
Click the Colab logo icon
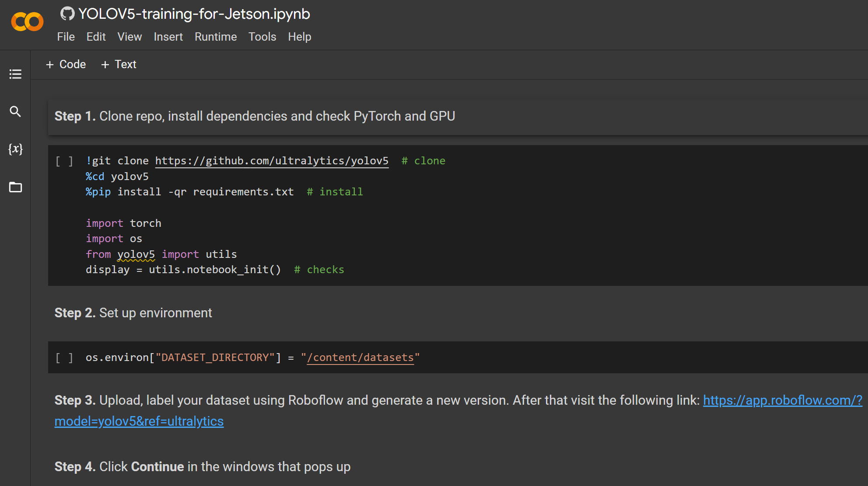(x=27, y=21)
